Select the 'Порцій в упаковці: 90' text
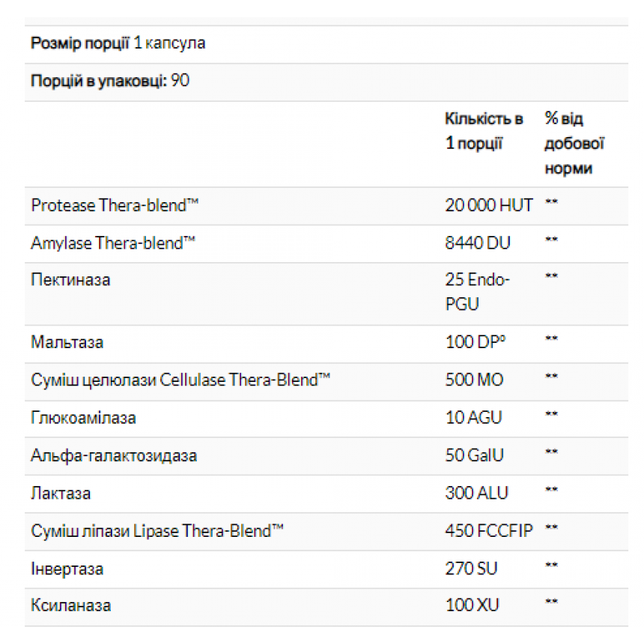644x644 pixels. pos(110,81)
